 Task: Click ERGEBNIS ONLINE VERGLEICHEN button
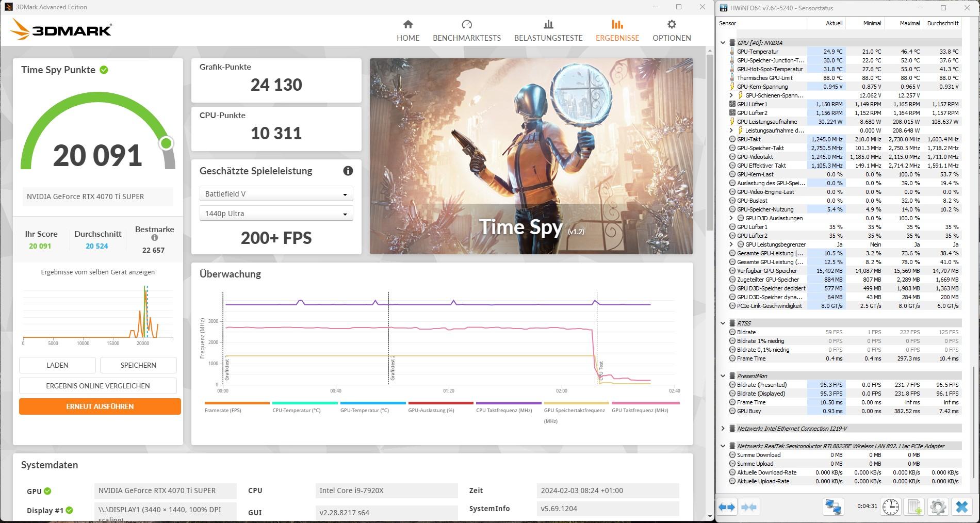pos(98,386)
